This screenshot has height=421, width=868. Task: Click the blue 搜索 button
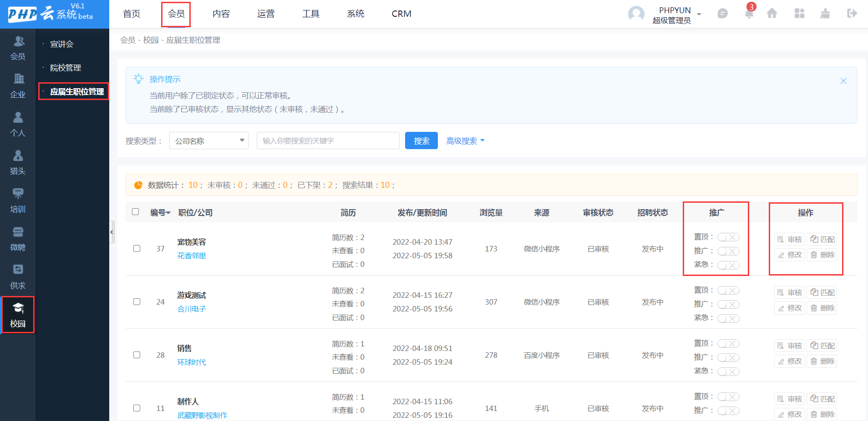point(421,140)
